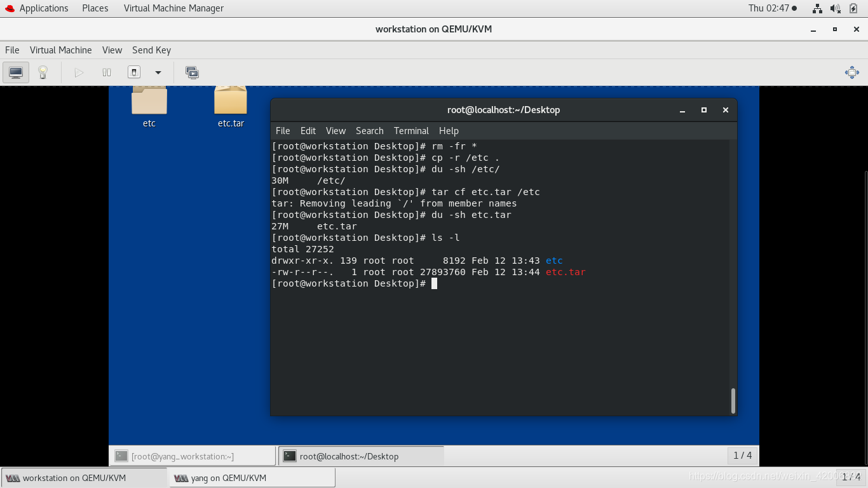Open the volume indicator
The height and width of the screenshot is (488, 868).
(836, 8)
